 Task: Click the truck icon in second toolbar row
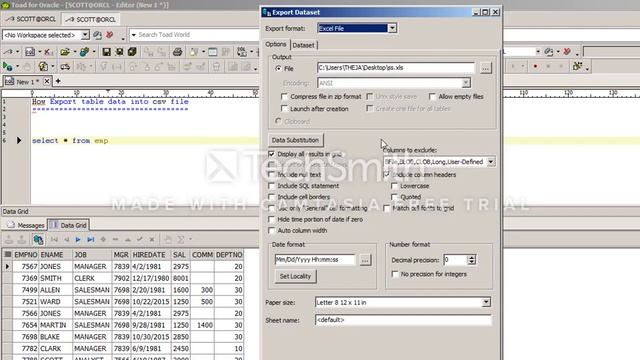pyautogui.click(x=65, y=66)
